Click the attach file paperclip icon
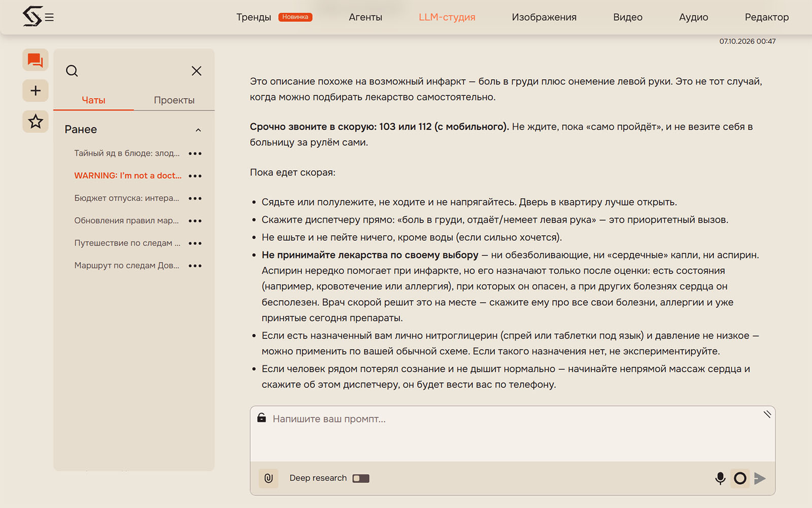This screenshot has width=812, height=508. tap(268, 478)
